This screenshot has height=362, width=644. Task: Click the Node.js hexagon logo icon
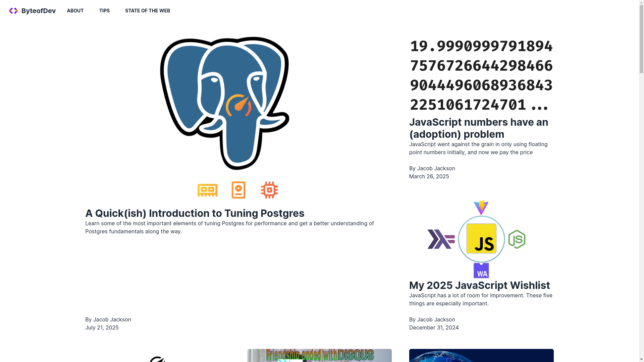pyautogui.click(x=517, y=239)
